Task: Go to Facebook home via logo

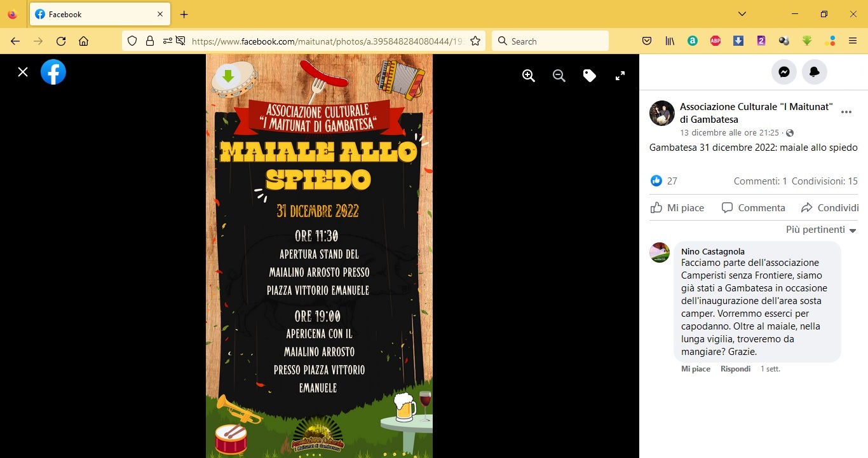Action: [x=53, y=72]
